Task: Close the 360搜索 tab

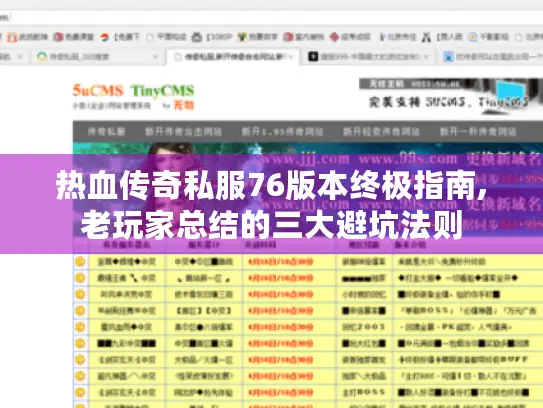Action: pos(155,56)
